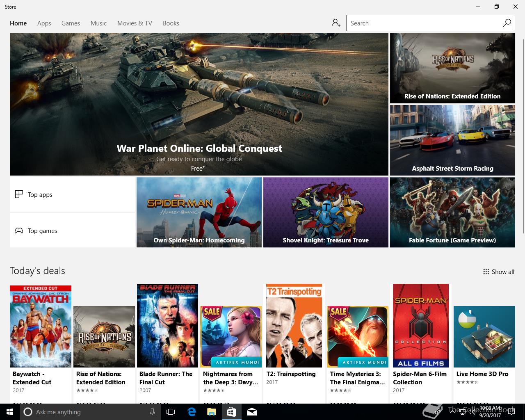This screenshot has height=420, width=525.
Task: Open the Windows Start menu
Action: point(10,412)
